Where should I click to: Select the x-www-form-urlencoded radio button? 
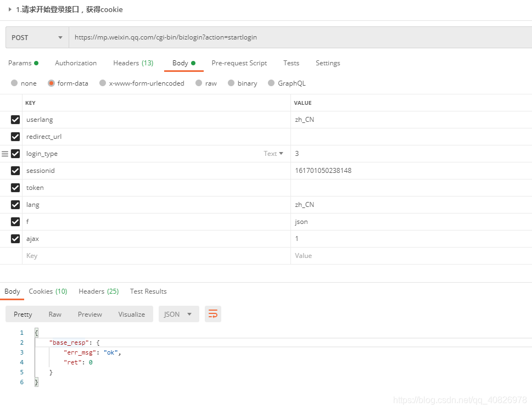(103, 83)
